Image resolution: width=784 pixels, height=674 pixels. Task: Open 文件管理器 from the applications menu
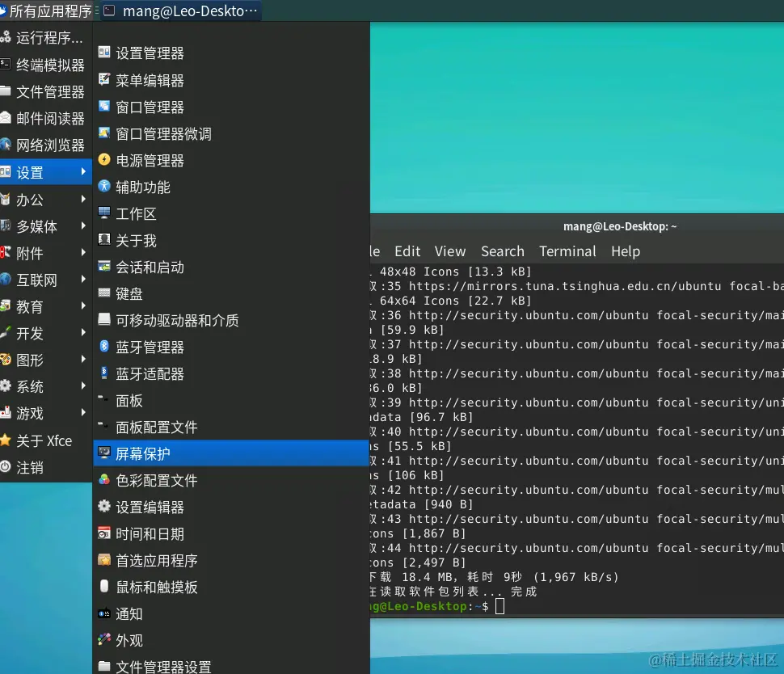46,91
